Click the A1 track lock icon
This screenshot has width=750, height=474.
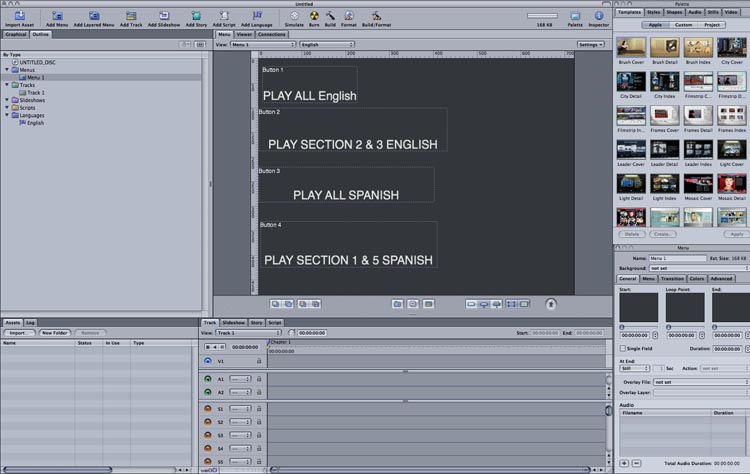coord(259,379)
